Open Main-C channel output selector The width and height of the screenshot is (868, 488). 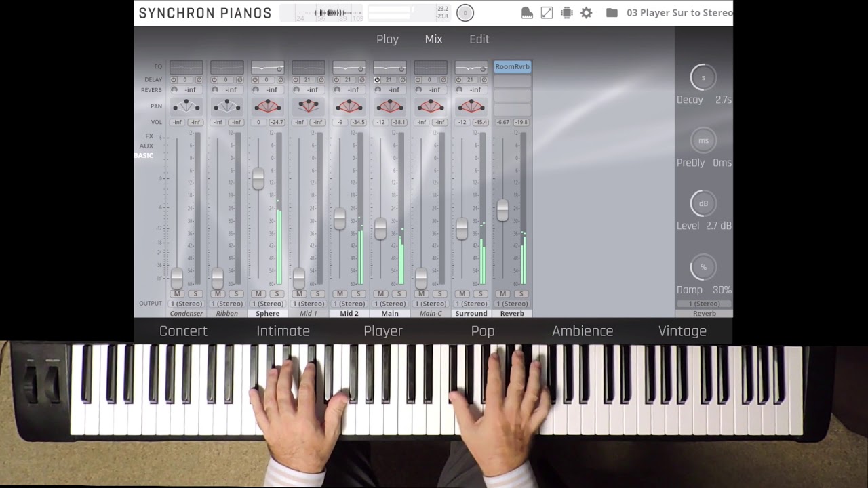(431, 304)
